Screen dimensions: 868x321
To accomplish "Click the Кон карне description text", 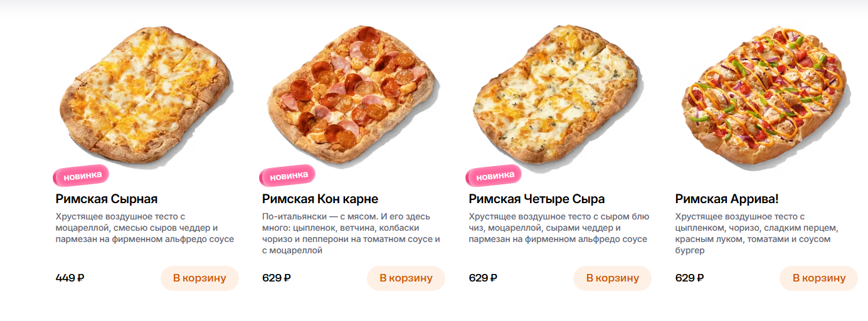I will (351, 233).
